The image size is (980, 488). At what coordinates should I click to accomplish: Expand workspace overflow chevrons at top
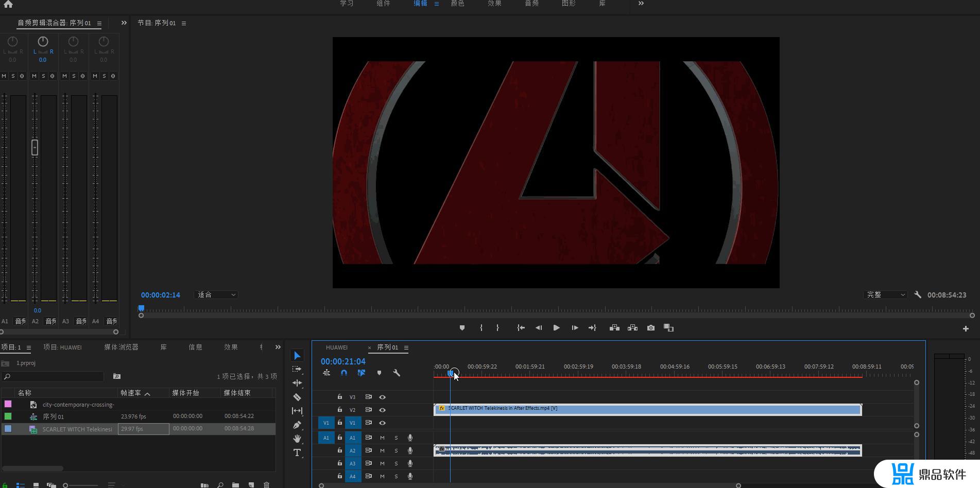coord(641,3)
